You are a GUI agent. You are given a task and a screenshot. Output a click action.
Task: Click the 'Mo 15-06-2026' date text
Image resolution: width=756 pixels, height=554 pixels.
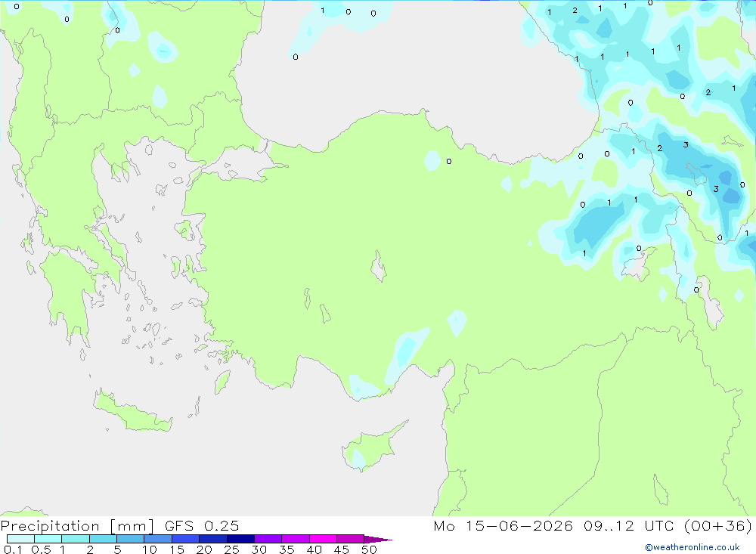(503, 526)
